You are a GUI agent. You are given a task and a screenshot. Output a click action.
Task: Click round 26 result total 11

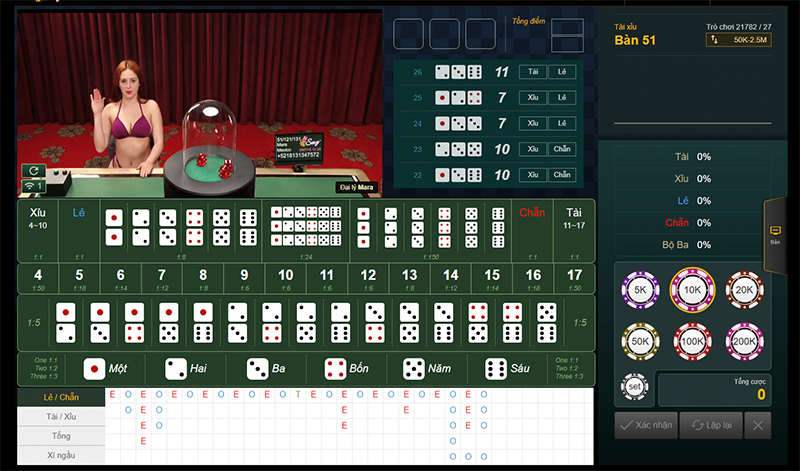coord(502,72)
